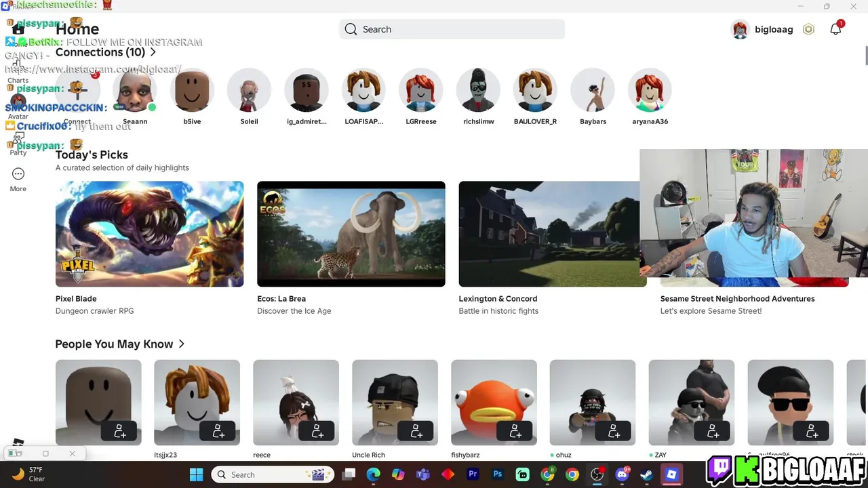Go to Avatar in the sidebar

click(x=18, y=108)
